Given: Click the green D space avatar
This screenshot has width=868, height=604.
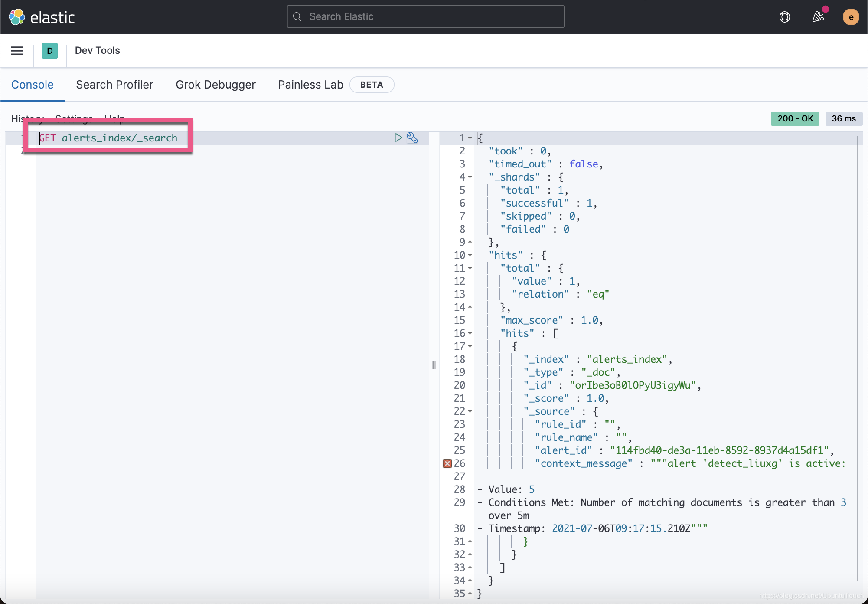Looking at the screenshot, I should [49, 51].
